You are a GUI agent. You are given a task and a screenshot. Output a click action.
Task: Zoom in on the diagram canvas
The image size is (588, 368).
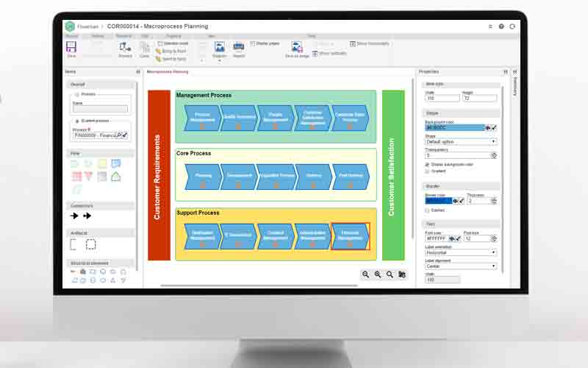378,274
